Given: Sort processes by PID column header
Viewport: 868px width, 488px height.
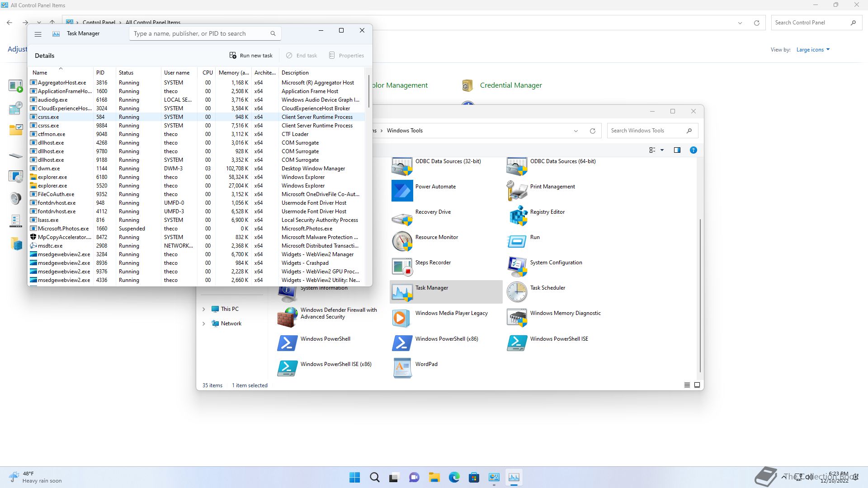Looking at the screenshot, I should point(104,72).
